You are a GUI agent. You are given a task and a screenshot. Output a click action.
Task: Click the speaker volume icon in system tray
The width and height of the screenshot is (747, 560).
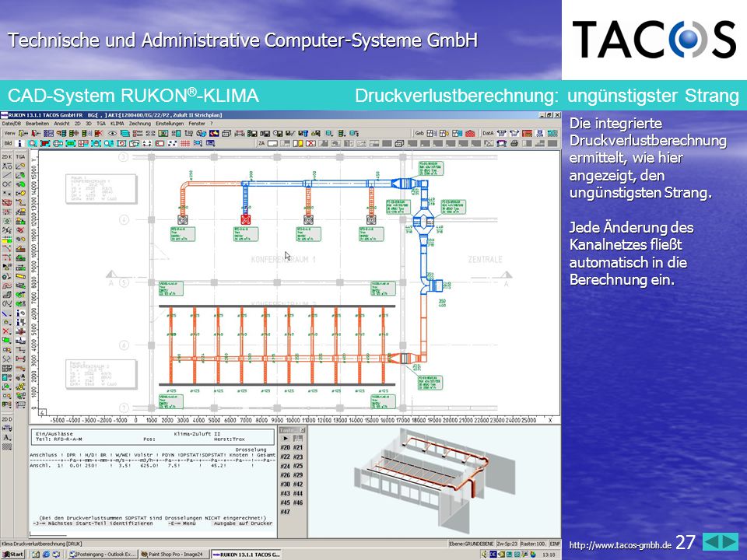[x=485, y=555]
